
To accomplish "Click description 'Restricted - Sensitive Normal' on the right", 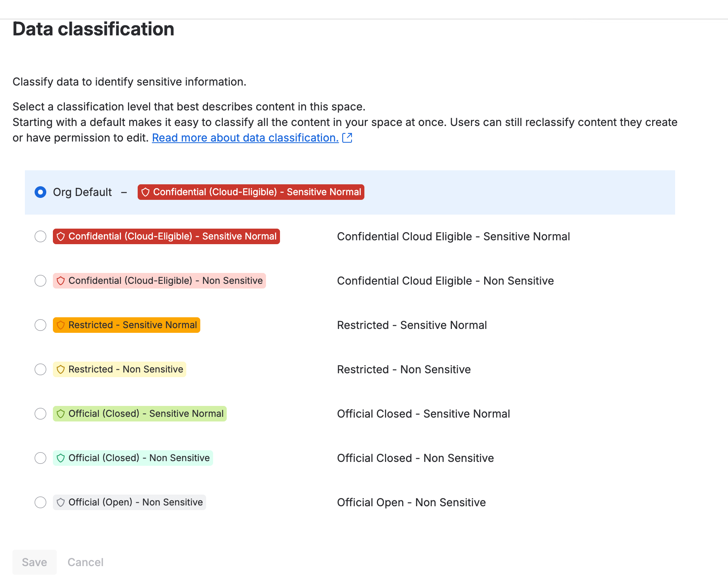I will click(x=412, y=325).
